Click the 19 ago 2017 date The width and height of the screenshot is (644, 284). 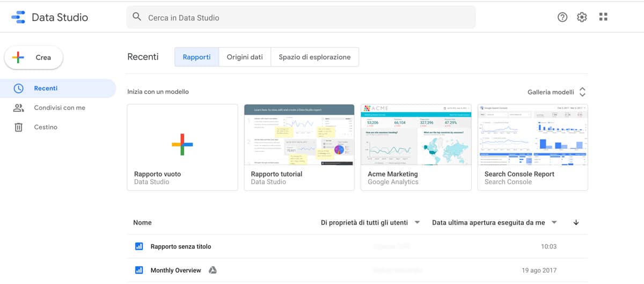[539, 270]
